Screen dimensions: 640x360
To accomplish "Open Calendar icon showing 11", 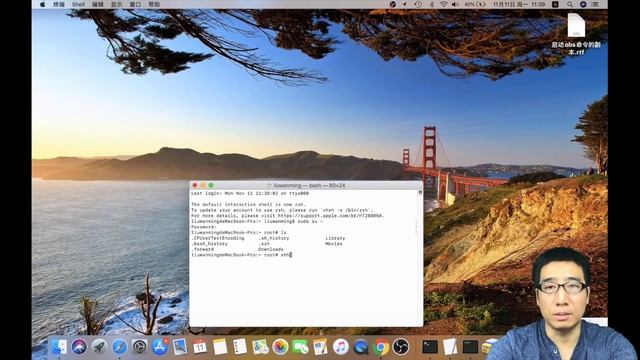I will tap(200, 347).
